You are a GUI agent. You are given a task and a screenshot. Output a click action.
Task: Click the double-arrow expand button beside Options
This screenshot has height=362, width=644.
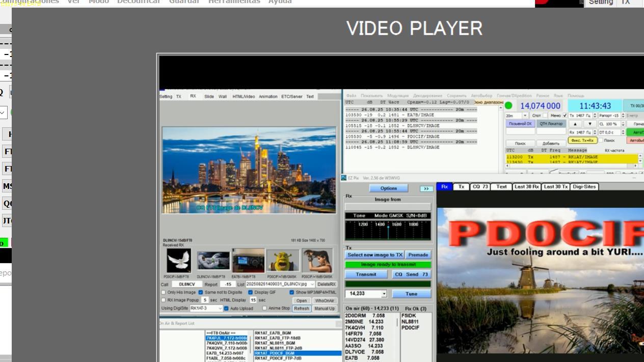pyautogui.click(x=426, y=188)
